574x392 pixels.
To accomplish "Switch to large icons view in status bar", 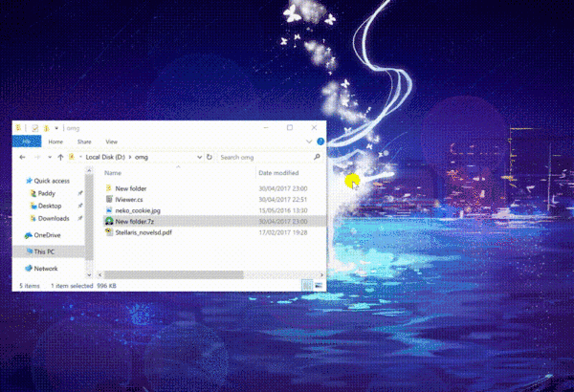I will pyautogui.click(x=319, y=286).
